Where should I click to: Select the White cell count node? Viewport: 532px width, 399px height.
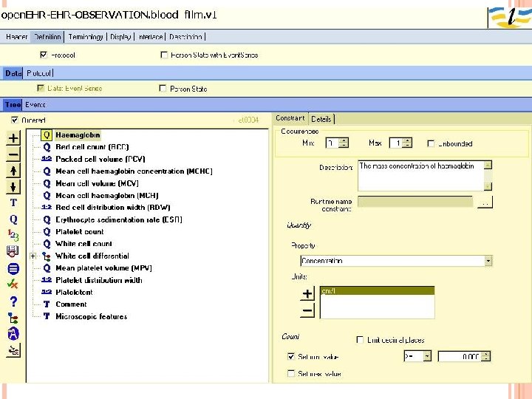[x=83, y=244]
